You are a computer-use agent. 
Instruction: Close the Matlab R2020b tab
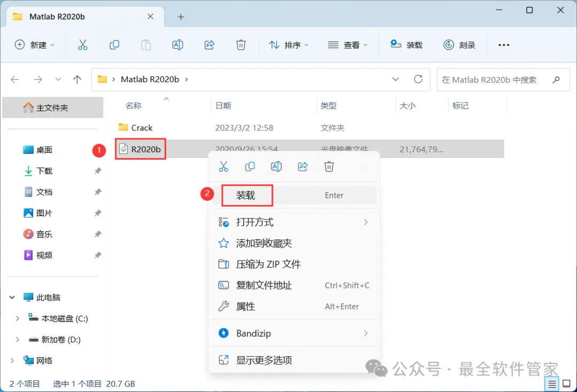pyautogui.click(x=150, y=17)
